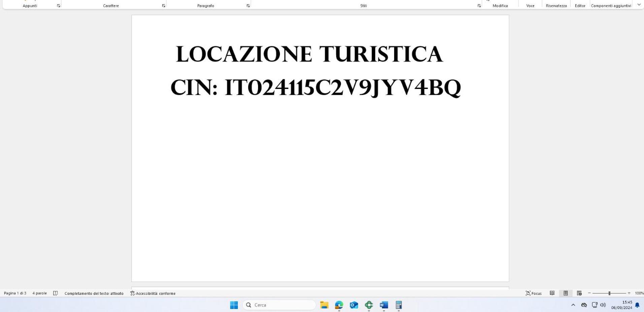
Task: Click in the LOCAZIONE TURISTICA heading
Action: pyautogui.click(x=309, y=54)
